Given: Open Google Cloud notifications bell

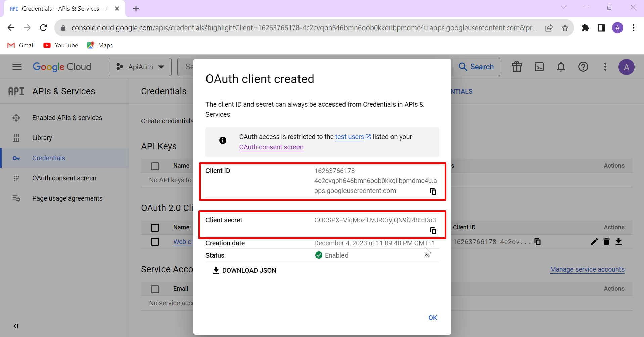Looking at the screenshot, I should [x=561, y=67].
